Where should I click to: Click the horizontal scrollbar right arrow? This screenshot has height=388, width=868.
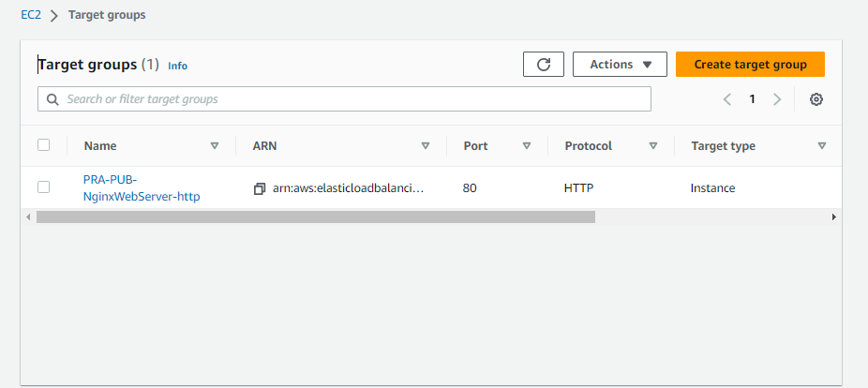pos(834,217)
